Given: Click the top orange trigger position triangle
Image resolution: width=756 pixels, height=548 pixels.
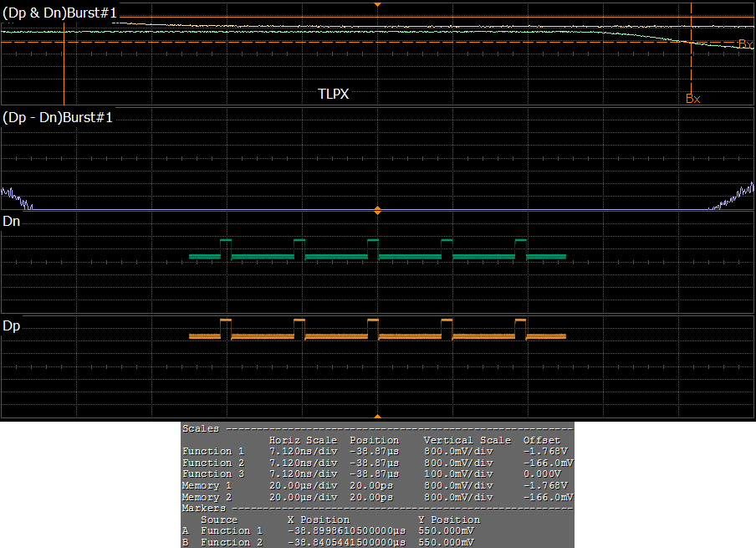Looking at the screenshot, I should tap(377, 4).
